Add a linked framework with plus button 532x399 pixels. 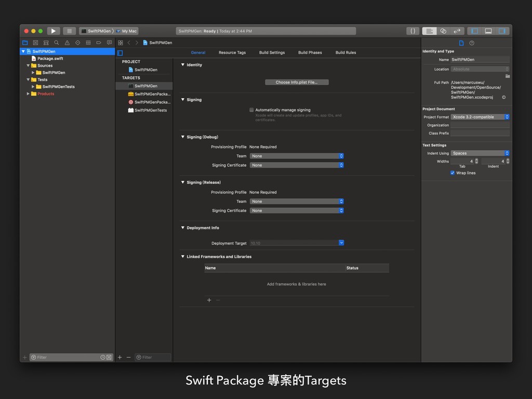click(x=209, y=300)
